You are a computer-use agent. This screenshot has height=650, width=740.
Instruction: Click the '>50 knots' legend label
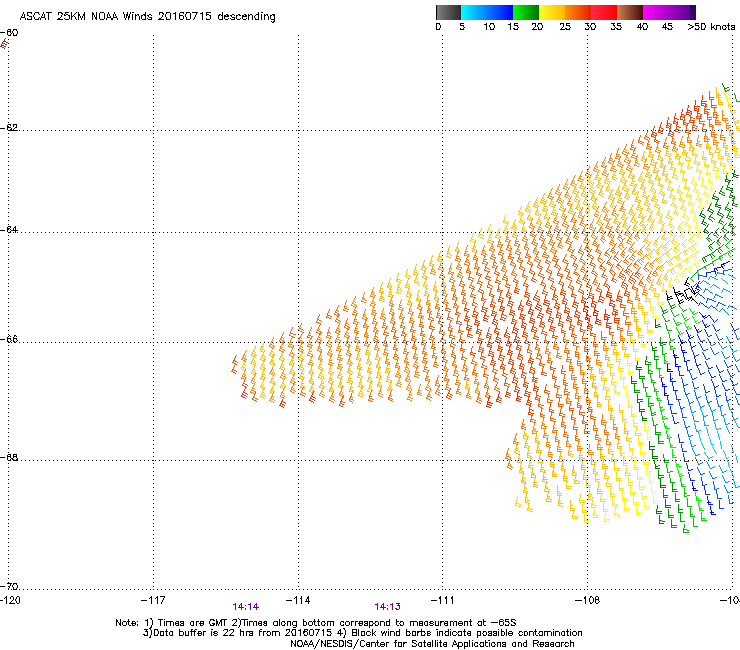pos(711,27)
